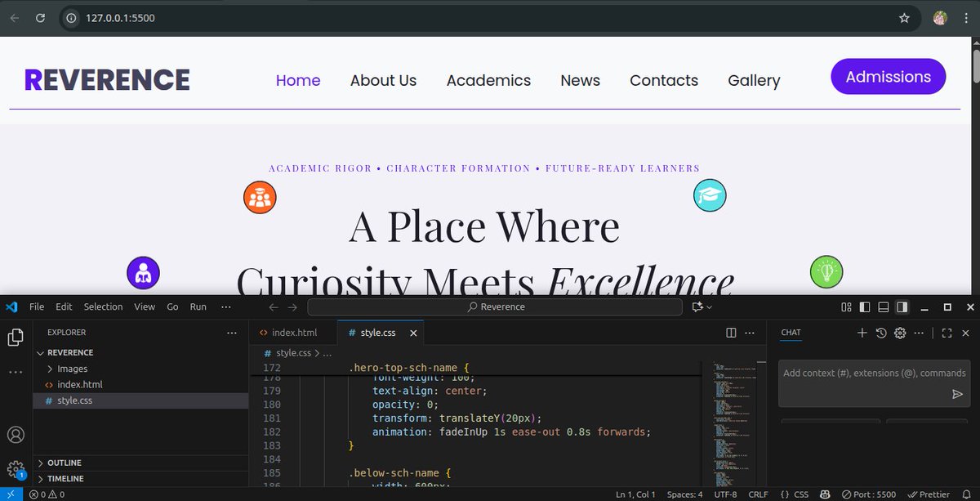Image resolution: width=980 pixels, height=501 pixels.
Task: Expand the TIMELINE section
Action: (65, 478)
